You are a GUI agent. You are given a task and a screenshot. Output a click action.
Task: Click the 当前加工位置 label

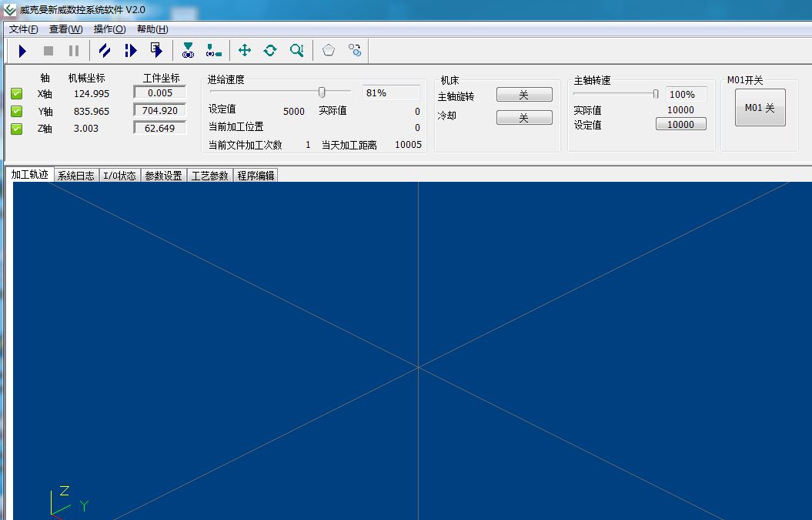(236, 127)
